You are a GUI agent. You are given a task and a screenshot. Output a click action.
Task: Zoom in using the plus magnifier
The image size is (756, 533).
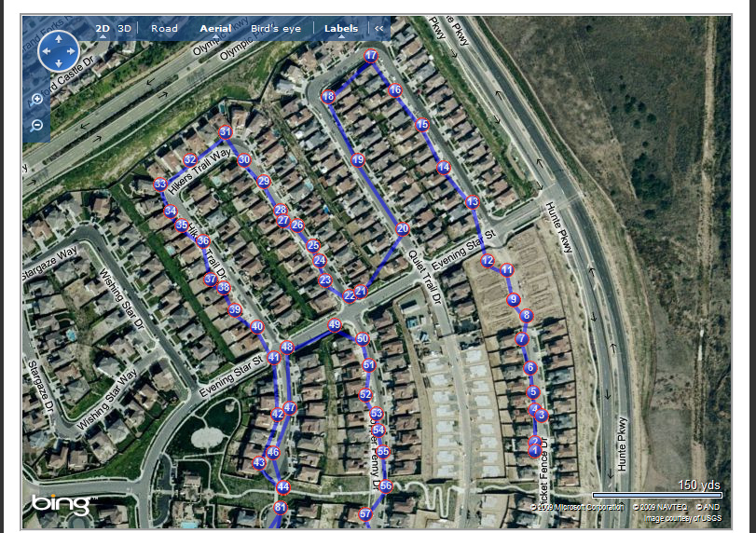[36, 100]
